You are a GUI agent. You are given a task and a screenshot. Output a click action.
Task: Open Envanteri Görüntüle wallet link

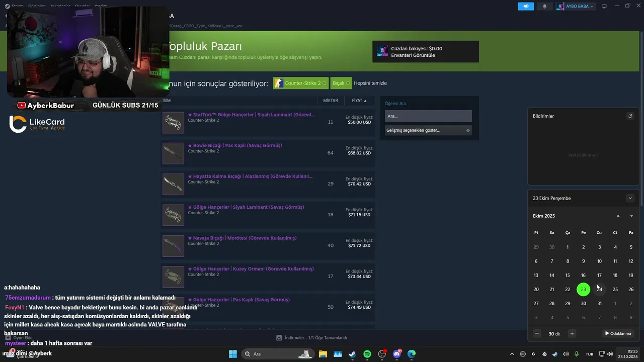[x=413, y=55]
